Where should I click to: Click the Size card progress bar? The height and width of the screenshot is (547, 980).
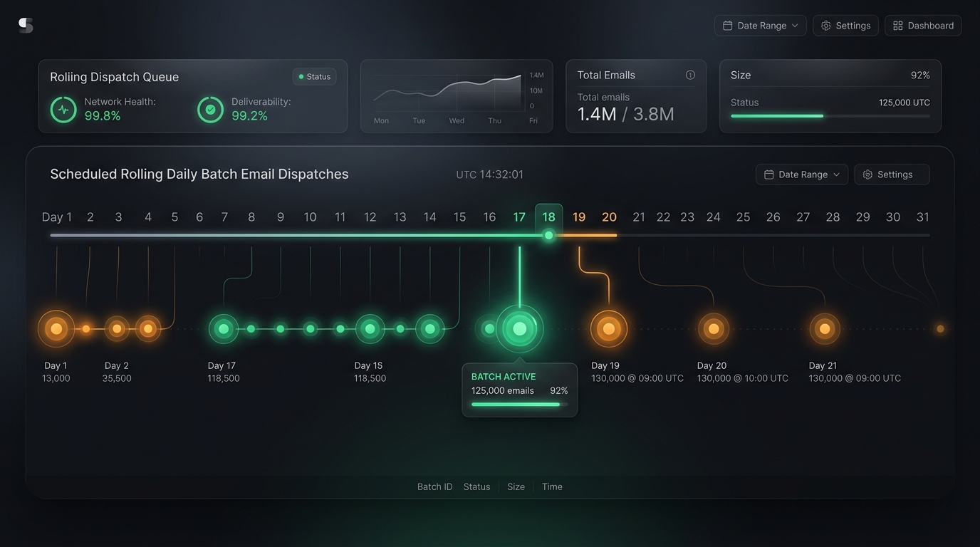(830, 116)
